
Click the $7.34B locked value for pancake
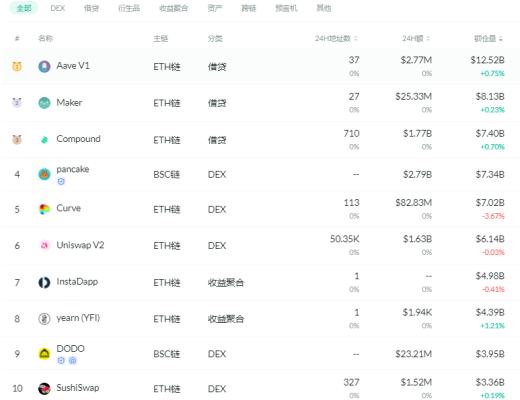[490, 174]
